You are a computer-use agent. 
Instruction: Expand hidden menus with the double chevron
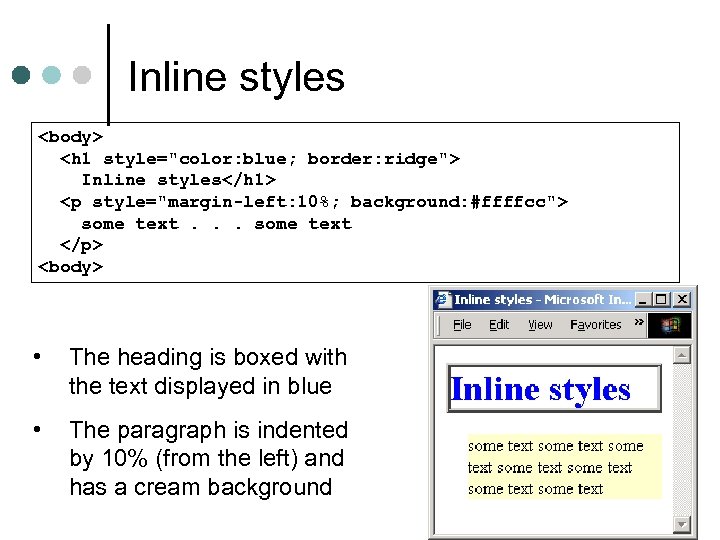(639, 322)
